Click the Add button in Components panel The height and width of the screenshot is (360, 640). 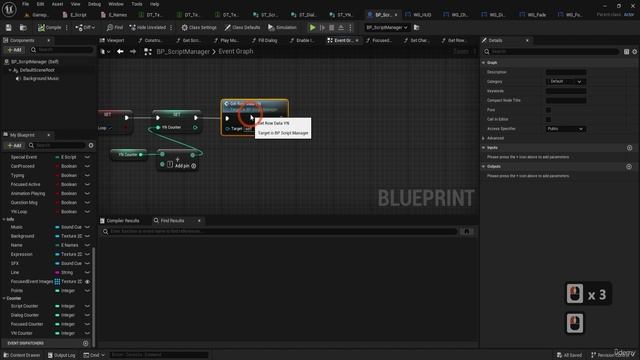[14, 50]
